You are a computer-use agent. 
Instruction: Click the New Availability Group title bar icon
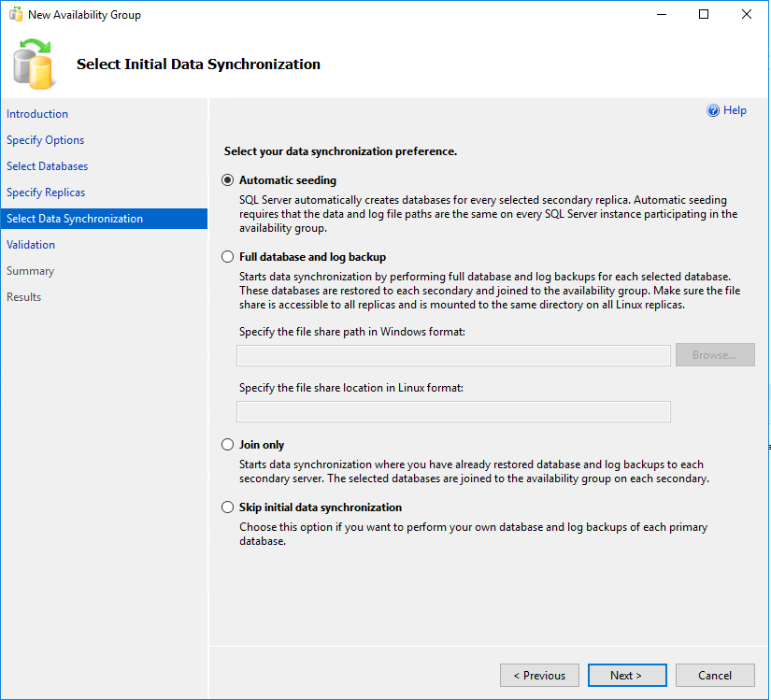[x=16, y=14]
